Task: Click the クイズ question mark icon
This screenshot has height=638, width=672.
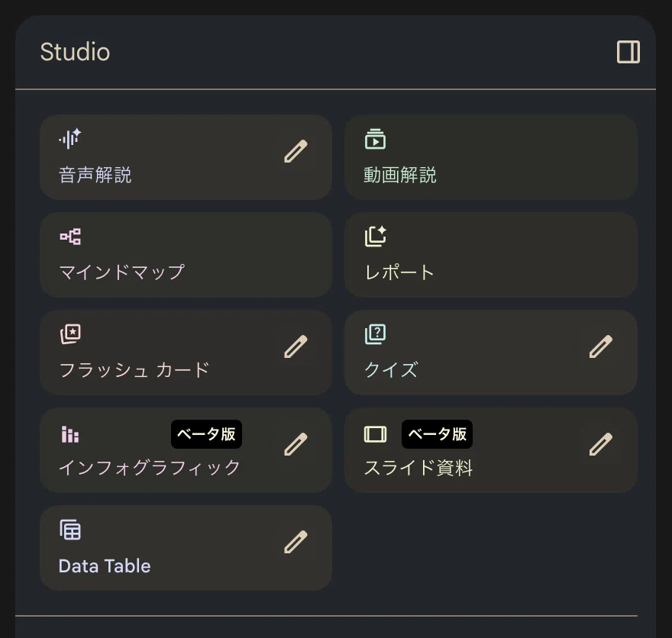Action: 375,334
